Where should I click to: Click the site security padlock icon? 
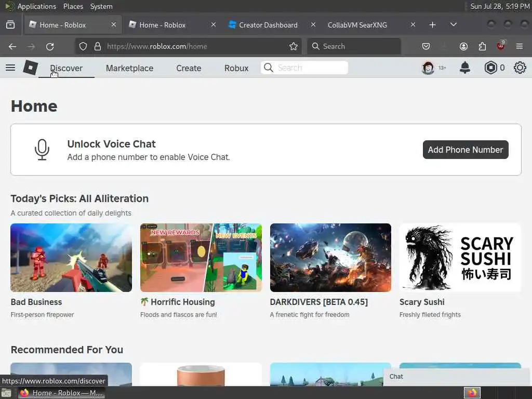[98, 46]
